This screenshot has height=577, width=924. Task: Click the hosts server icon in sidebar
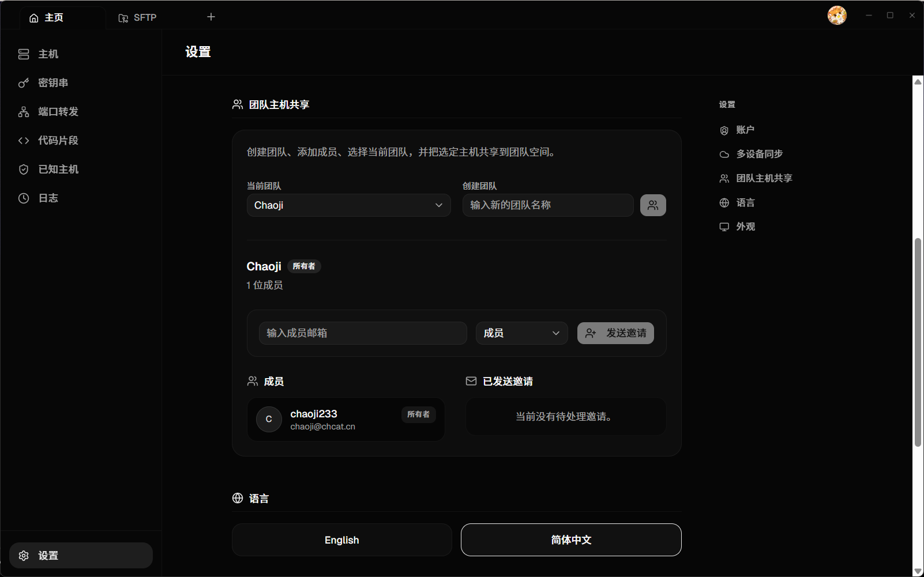coord(24,54)
